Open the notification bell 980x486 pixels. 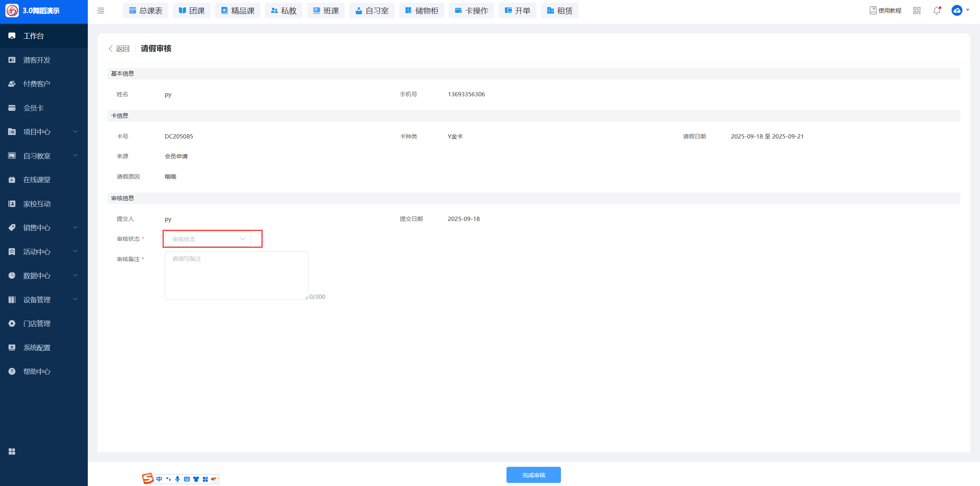click(937, 11)
